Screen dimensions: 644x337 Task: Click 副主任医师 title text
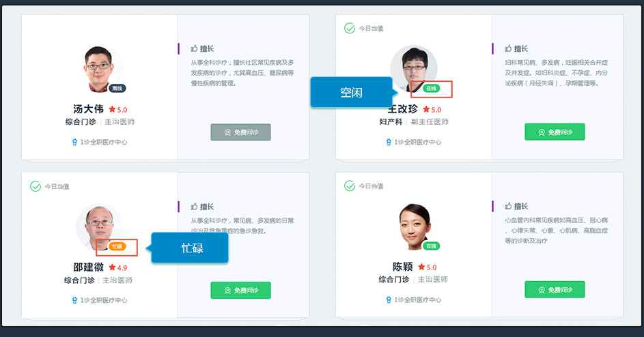pyautogui.click(x=430, y=122)
